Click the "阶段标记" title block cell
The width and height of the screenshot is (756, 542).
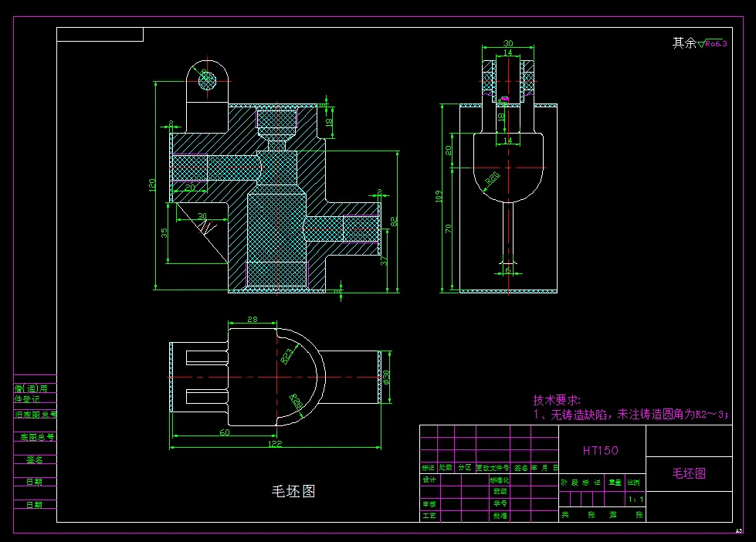tap(581, 483)
